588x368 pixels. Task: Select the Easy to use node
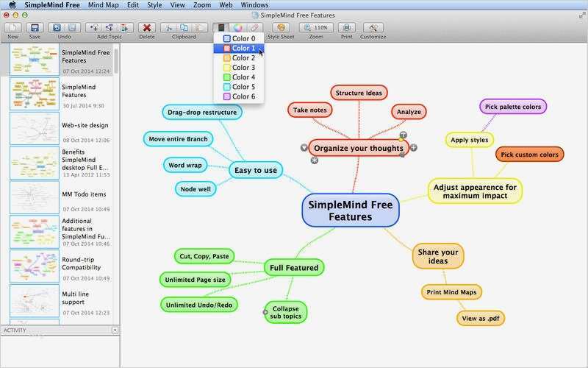click(x=256, y=170)
